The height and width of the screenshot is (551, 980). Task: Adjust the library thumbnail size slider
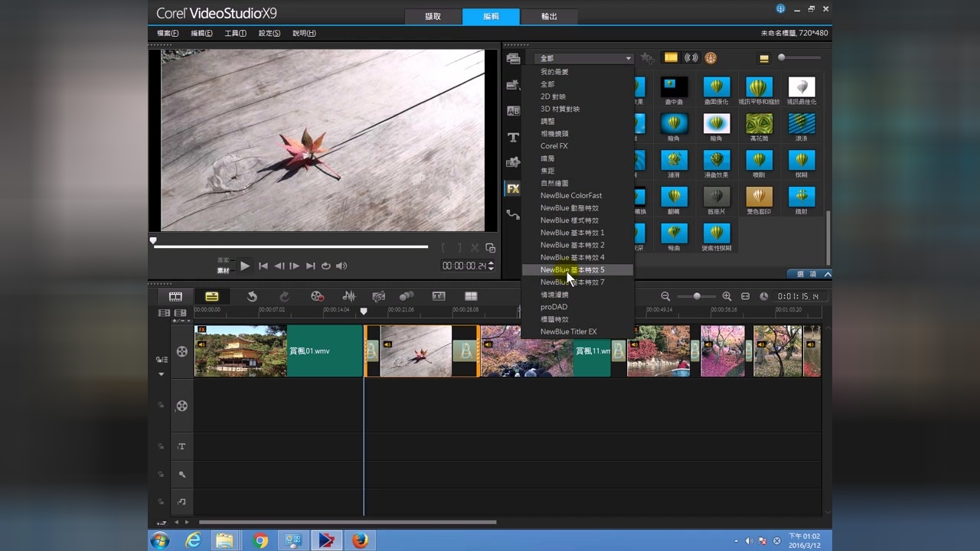point(799,57)
